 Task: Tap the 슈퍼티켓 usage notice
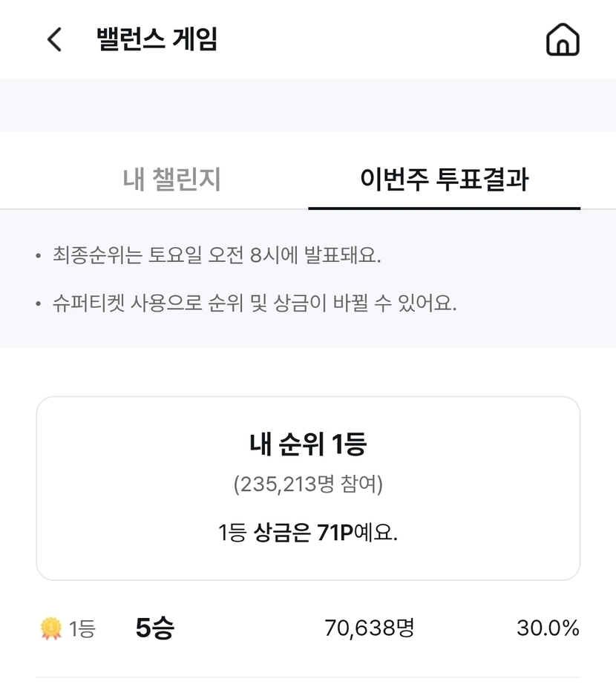254,303
